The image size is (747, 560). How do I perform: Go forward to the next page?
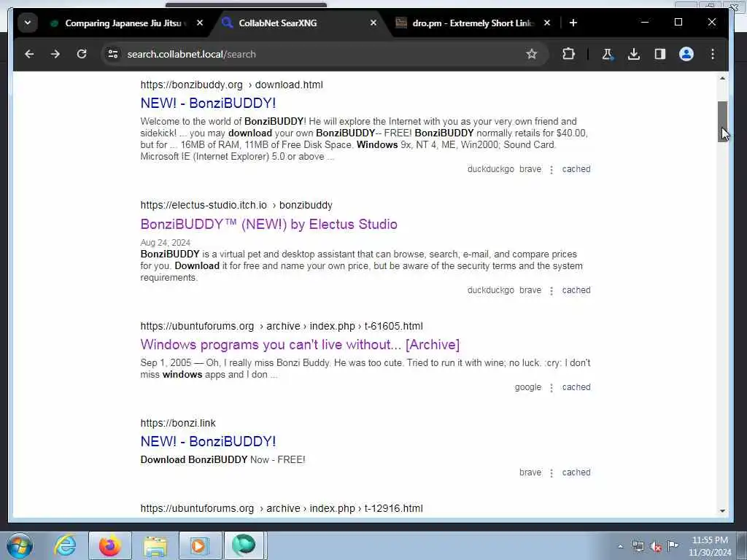coord(55,54)
